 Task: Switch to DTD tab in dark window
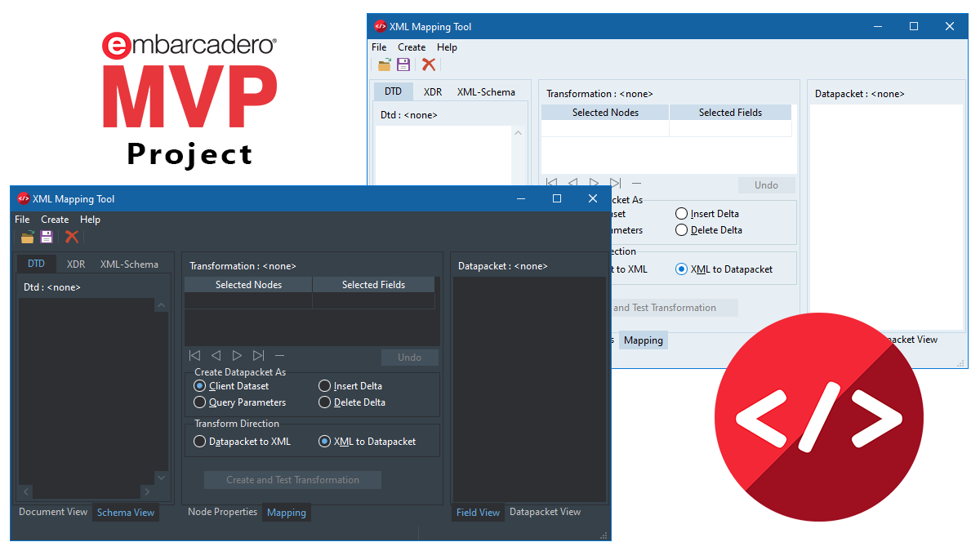pos(36,264)
